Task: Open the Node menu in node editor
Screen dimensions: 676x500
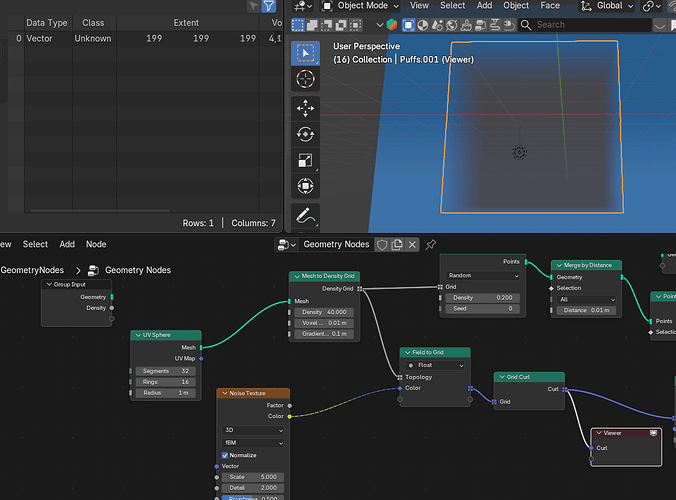Action: (x=96, y=244)
